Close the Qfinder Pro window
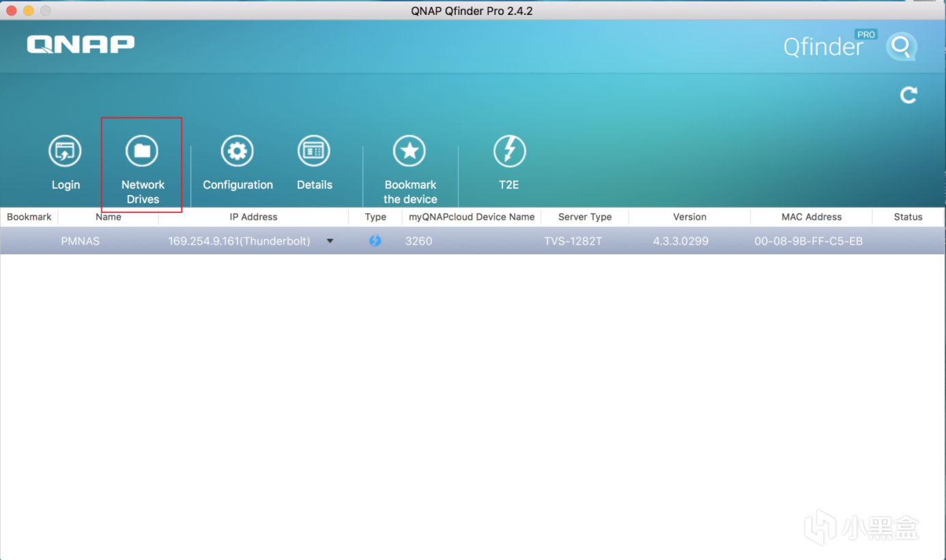This screenshot has height=560, width=946. tap(12, 11)
